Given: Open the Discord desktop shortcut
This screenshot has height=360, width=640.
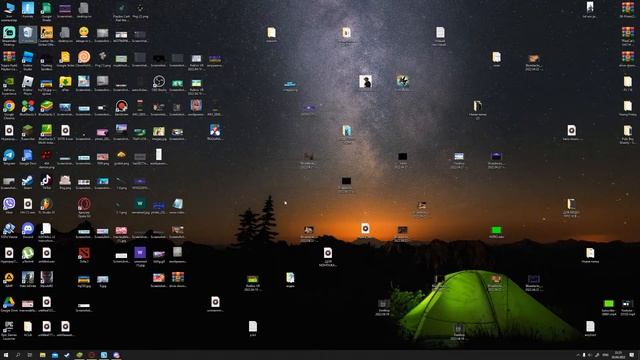Looking at the screenshot, I should pos(28,229).
